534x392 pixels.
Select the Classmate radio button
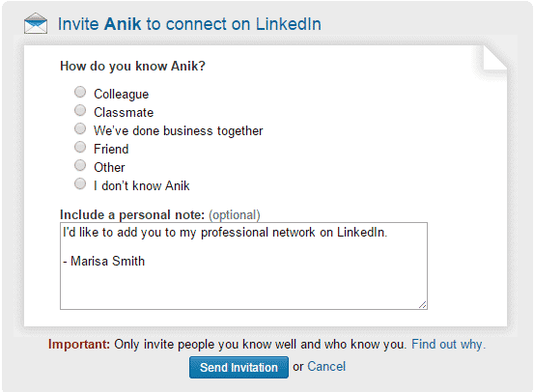(80, 110)
